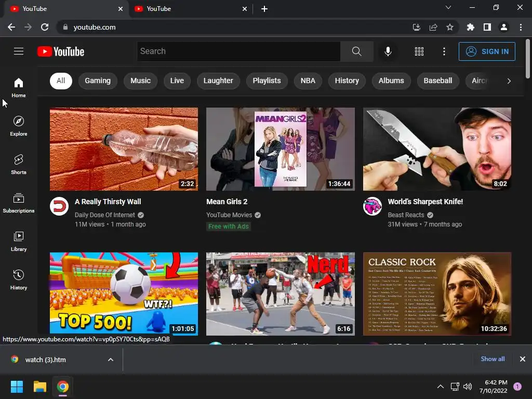Open the YouTube settings three-dot menu
This screenshot has width=532, height=399.
coord(444,51)
